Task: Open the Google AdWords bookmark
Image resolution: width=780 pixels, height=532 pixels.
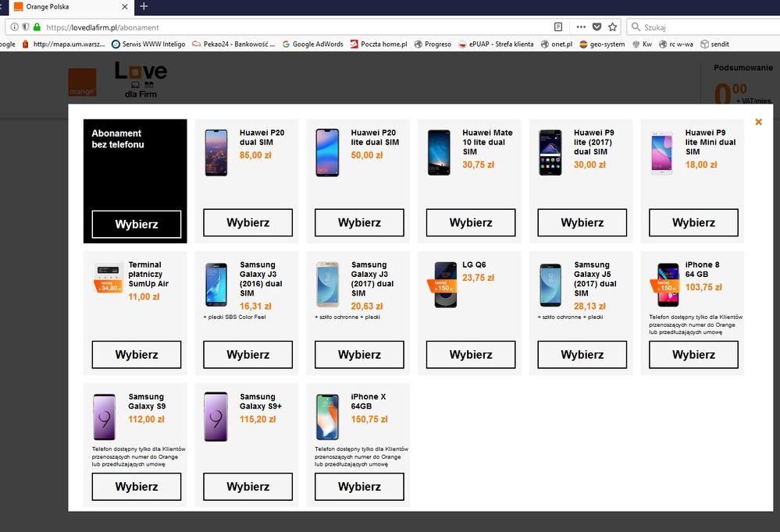Action: (x=313, y=44)
